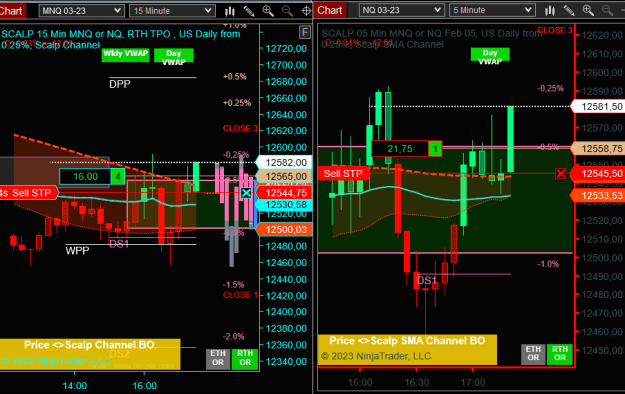Open the 5 Minute interval dropdown

point(491,10)
